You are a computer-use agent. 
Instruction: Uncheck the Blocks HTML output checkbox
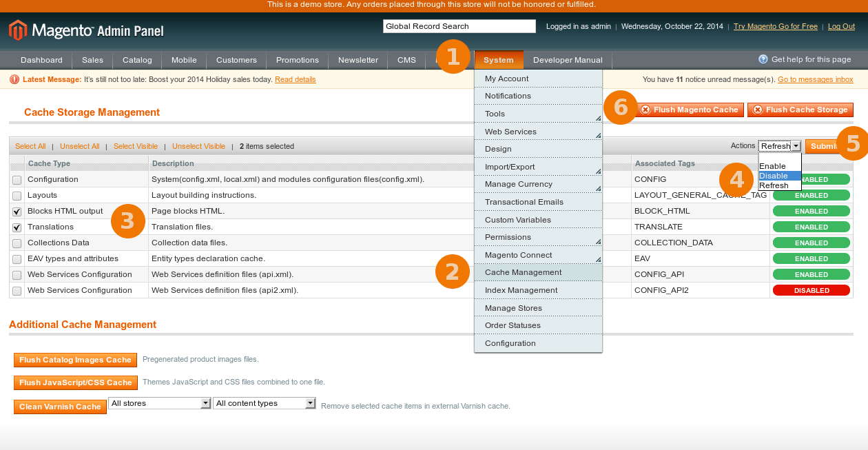click(x=17, y=212)
